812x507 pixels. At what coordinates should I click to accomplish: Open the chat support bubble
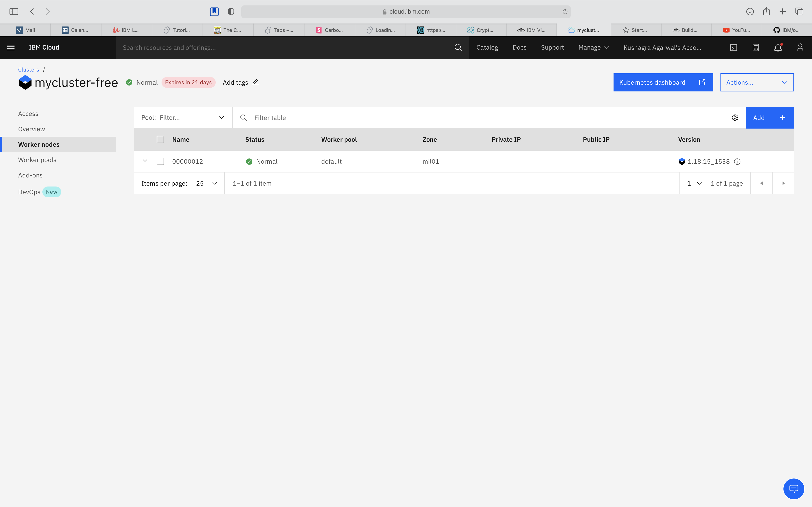click(x=793, y=489)
